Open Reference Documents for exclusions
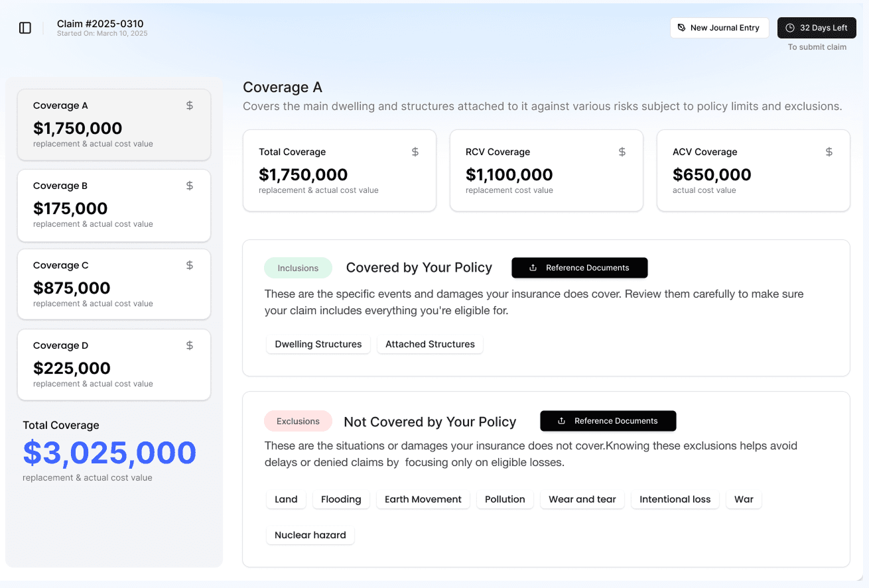This screenshot has height=588, width=869. click(608, 421)
